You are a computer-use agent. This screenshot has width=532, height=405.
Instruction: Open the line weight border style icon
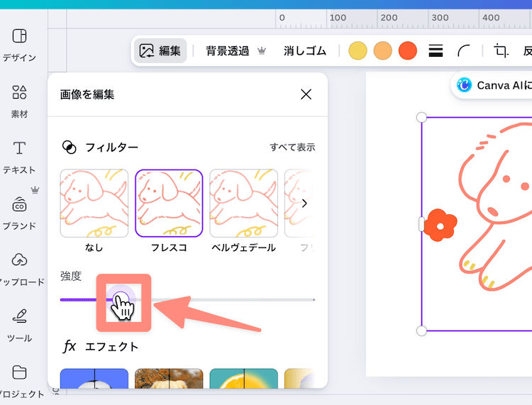click(436, 51)
